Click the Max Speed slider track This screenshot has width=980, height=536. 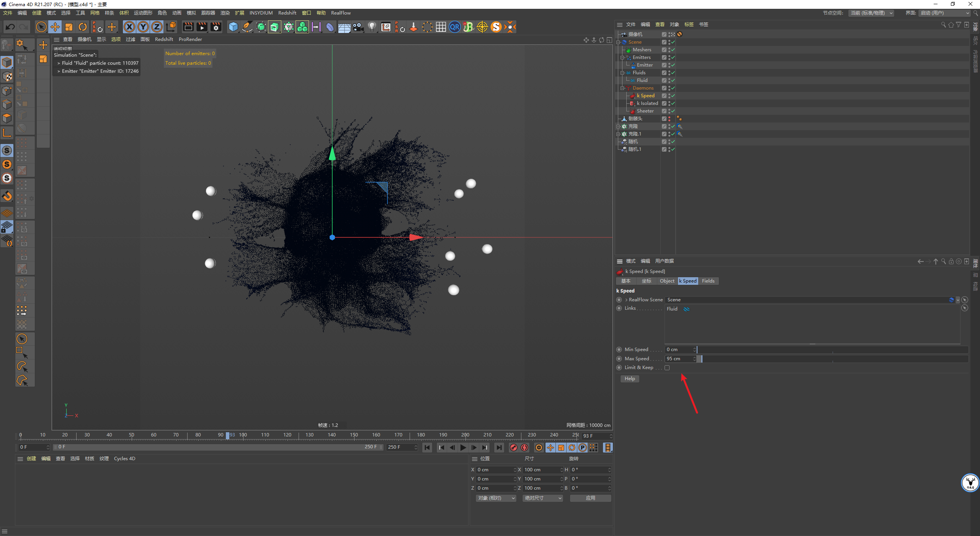pyautogui.click(x=833, y=359)
